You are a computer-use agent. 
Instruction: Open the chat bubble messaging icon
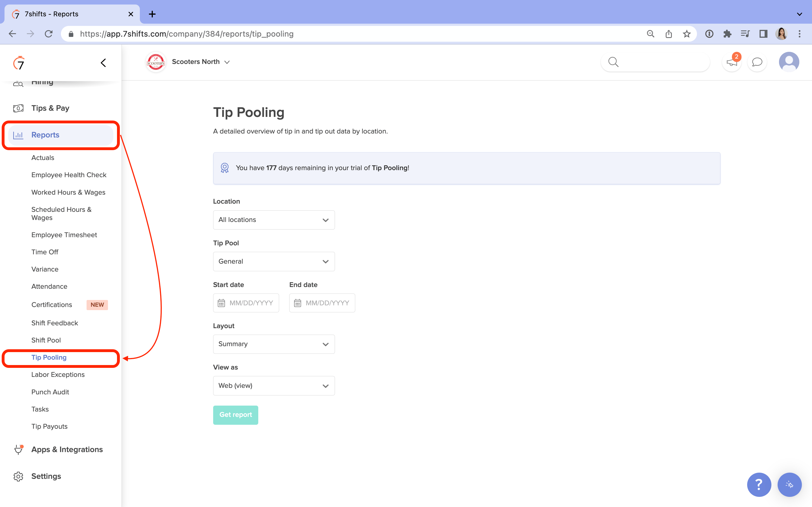[x=757, y=62]
